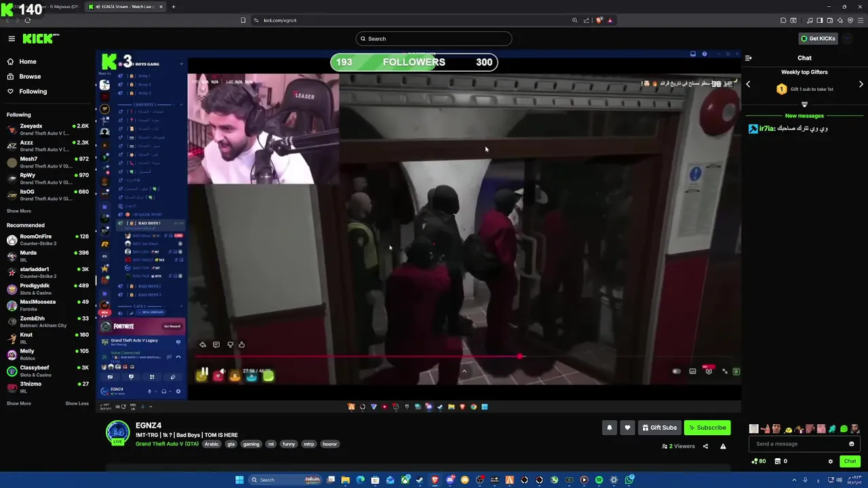Share the stream via share icon

coord(705,447)
